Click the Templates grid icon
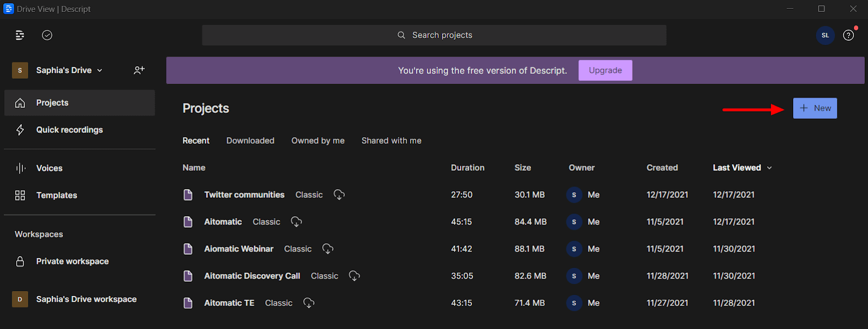Screen dimensions: 868x329 tap(20, 195)
